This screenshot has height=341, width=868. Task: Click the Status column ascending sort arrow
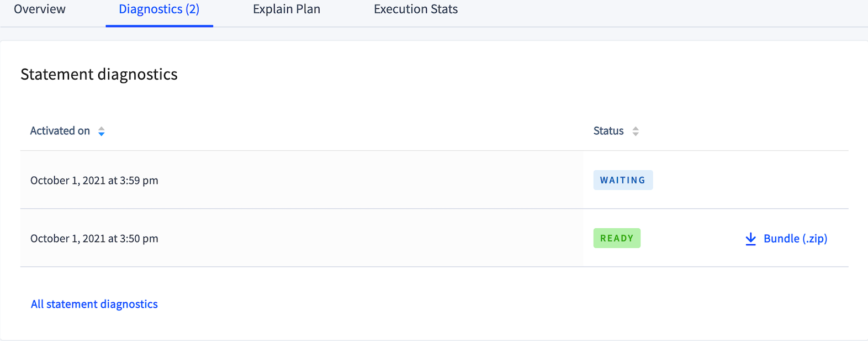(636, 128)
